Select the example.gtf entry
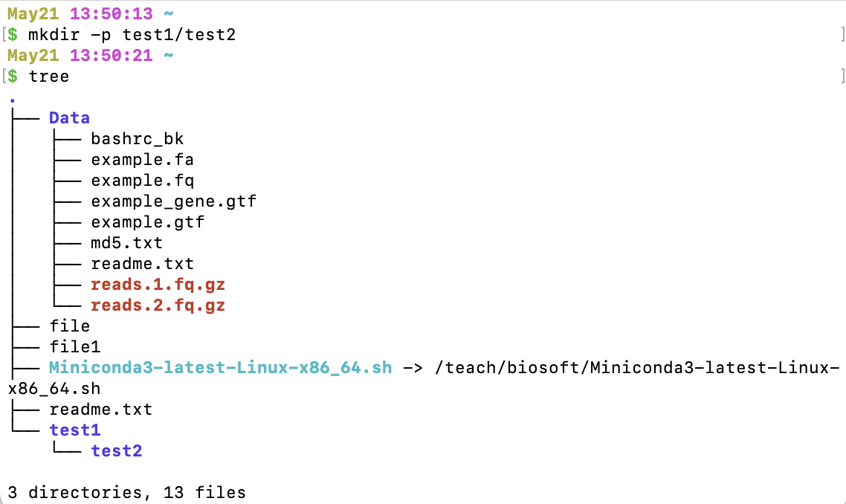 pos(147,222)
